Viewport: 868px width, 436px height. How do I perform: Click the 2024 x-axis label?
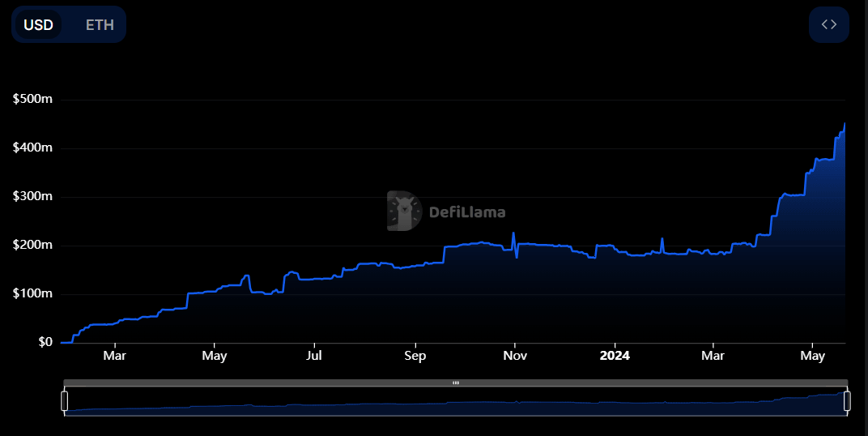615,356
